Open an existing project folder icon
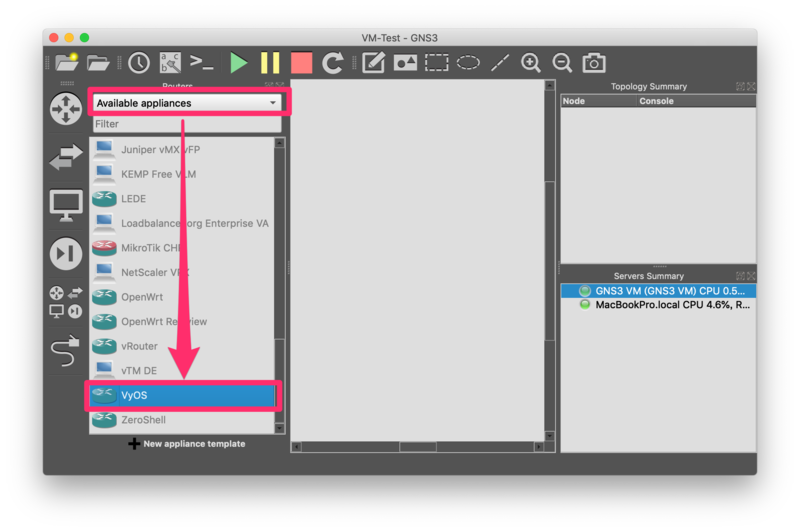This screenshot has width=800, height=532. pyautogui.click(x=98, y=63)
